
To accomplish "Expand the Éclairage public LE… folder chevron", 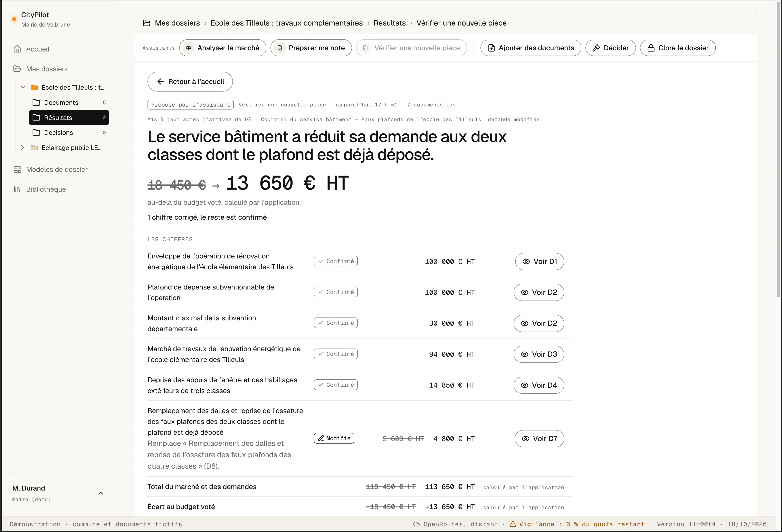I will (x=22, y=147).
